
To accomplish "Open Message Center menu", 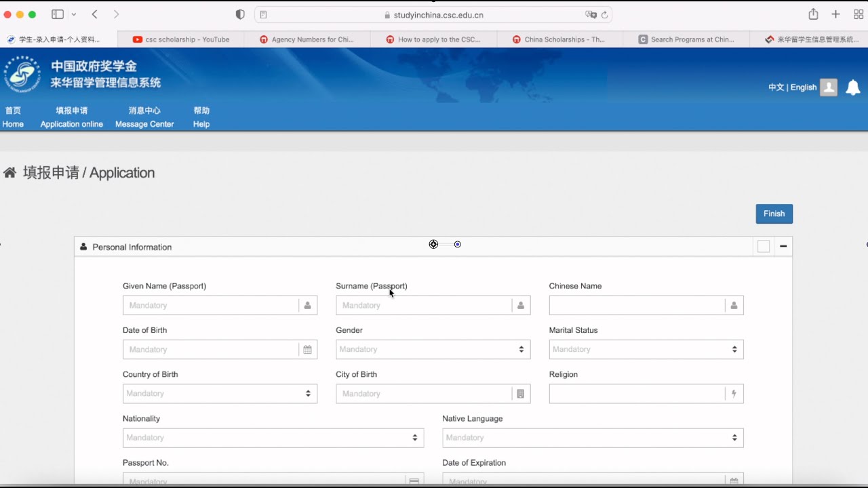I will coord(144,117).
